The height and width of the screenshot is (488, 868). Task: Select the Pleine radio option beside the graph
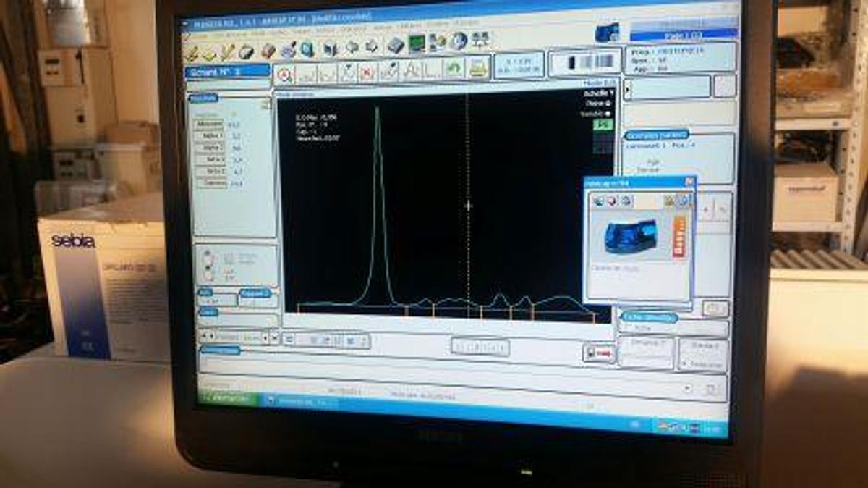pyautogui.click(x=608, y=103)
